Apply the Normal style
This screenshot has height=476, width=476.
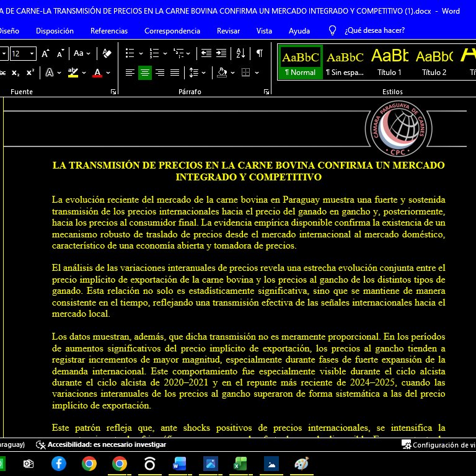(300, 62)
